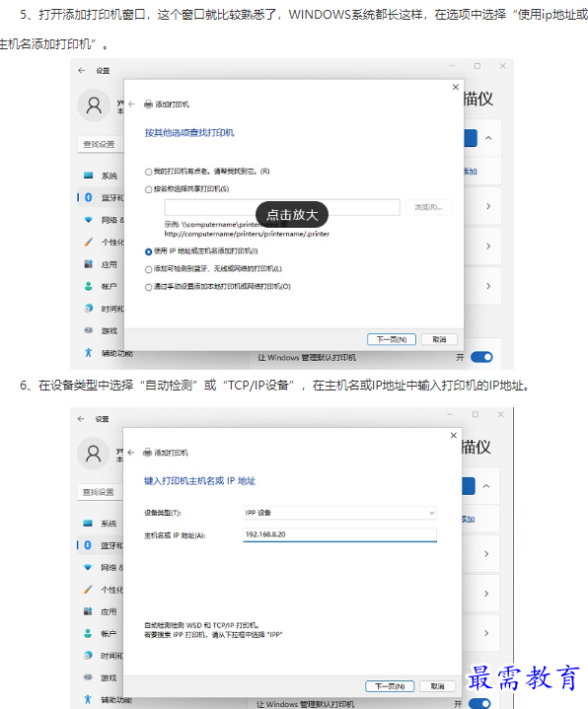This screenshot has height=709, width=588.
Task: Open 应用 sidebar item in step 6 screenshot
Action: click(101, 611)
